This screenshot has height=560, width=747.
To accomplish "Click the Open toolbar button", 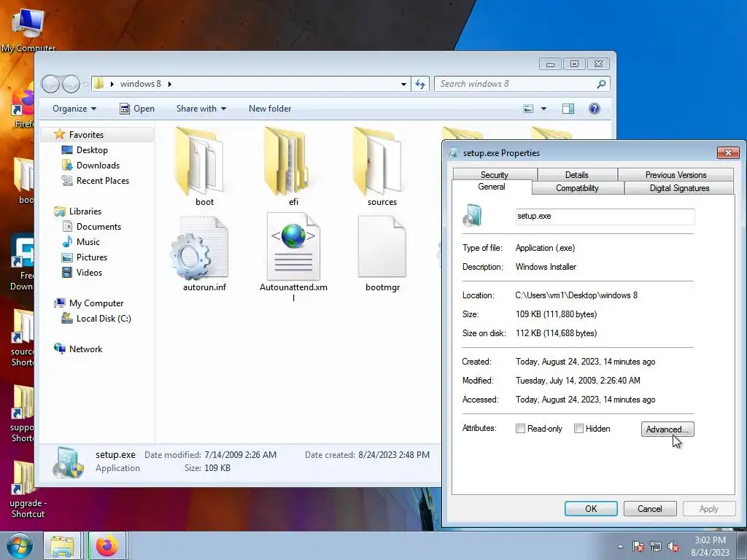I will (137, 109).
